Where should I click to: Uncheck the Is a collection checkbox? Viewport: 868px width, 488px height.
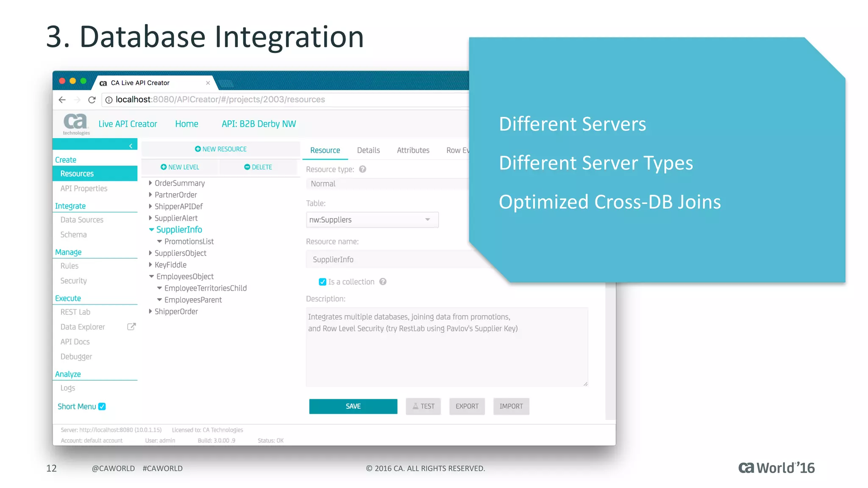pos(323,282)
